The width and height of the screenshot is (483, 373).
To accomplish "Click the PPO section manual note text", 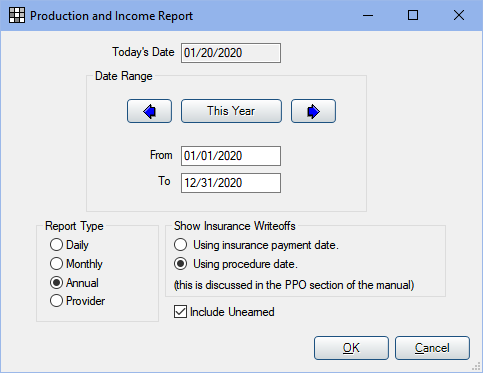I will tap(294, 285).
